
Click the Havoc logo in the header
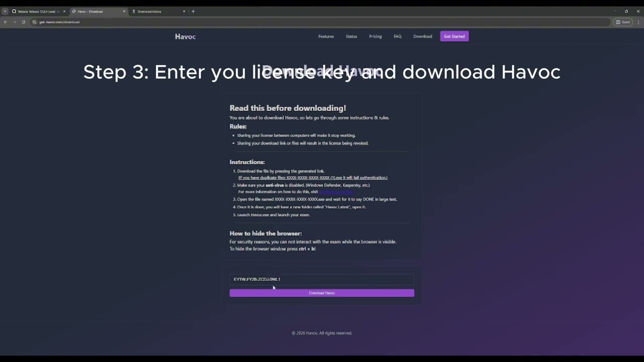tap(185, 36)
